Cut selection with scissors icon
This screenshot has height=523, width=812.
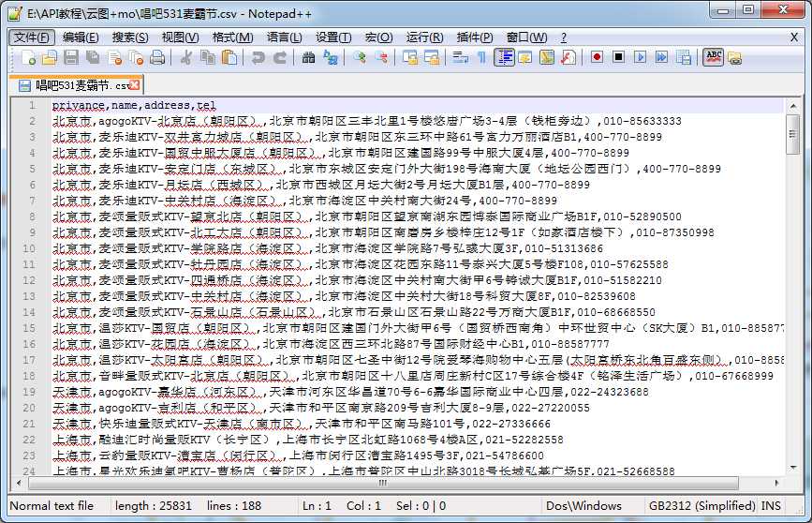click(185, 57)
